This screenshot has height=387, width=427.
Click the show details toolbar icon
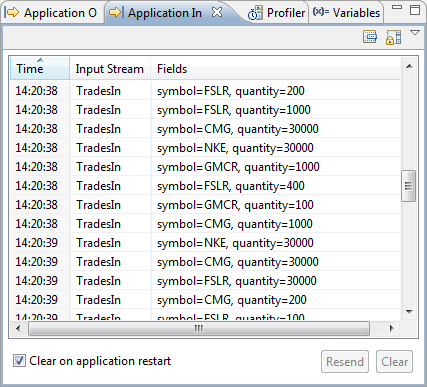click(370, 37)
